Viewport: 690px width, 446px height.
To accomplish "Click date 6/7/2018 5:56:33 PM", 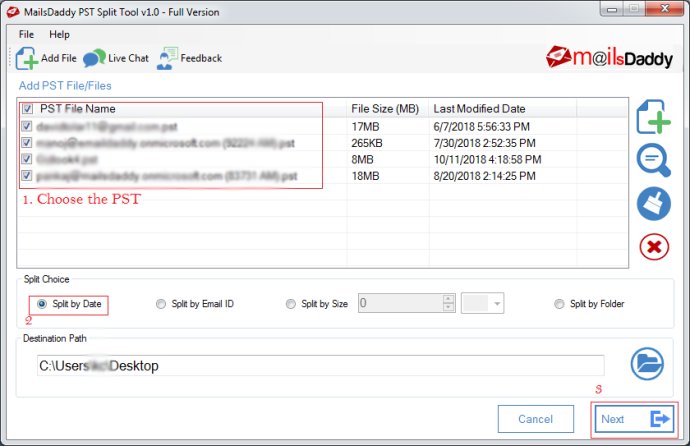I will click(x=481, y=127).
